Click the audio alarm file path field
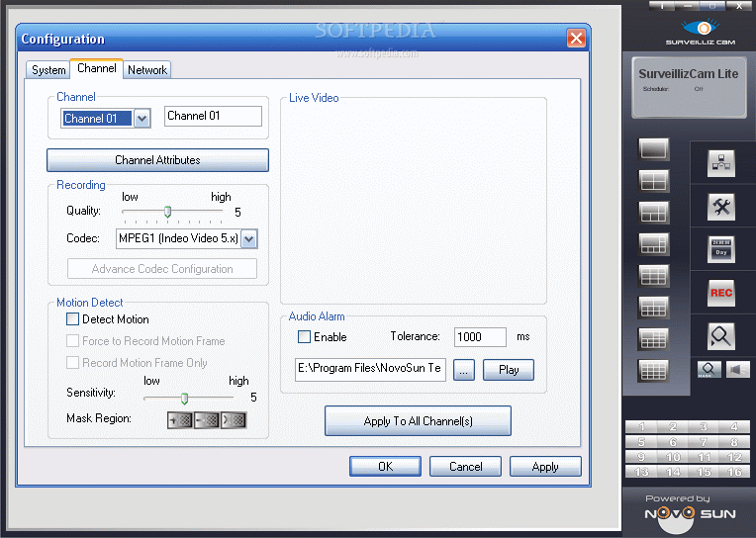Viewport: 756px width, 538px height. tap(370, 369)
